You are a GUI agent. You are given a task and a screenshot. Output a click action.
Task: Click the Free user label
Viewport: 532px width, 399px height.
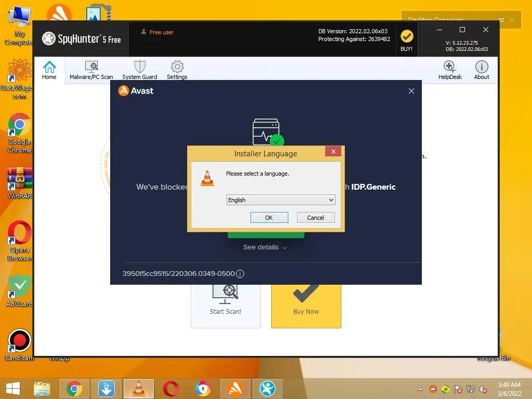tap(162, 32)
